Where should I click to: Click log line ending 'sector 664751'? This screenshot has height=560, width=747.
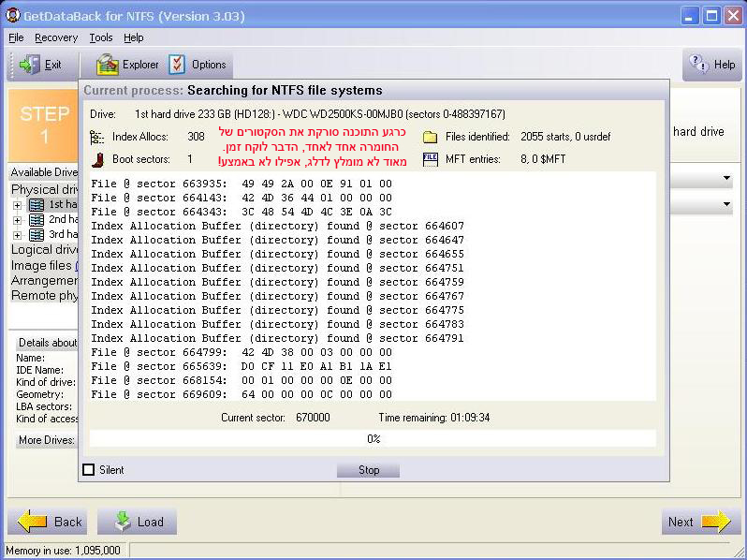[x=277, y=269]
